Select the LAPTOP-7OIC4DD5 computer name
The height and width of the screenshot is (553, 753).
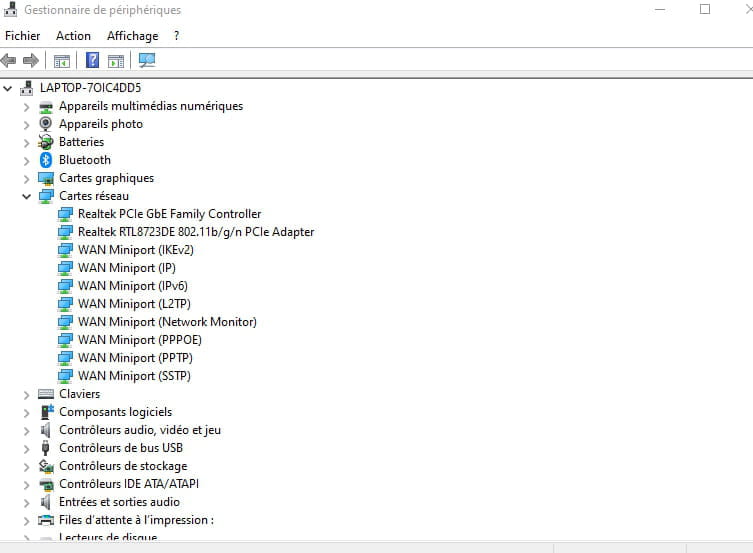[90, 88]
